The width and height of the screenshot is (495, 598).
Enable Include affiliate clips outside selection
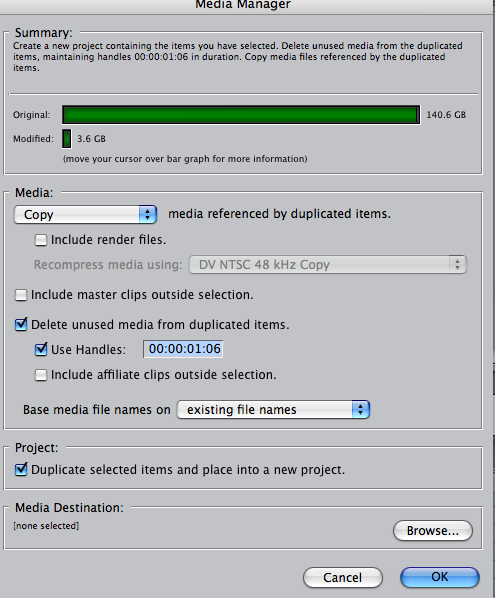[41, 375]
